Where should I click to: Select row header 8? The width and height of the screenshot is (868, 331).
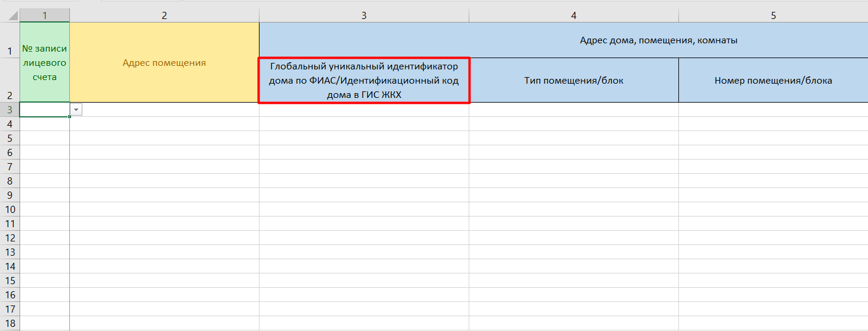pyautogui.click(x=9, y=181)
